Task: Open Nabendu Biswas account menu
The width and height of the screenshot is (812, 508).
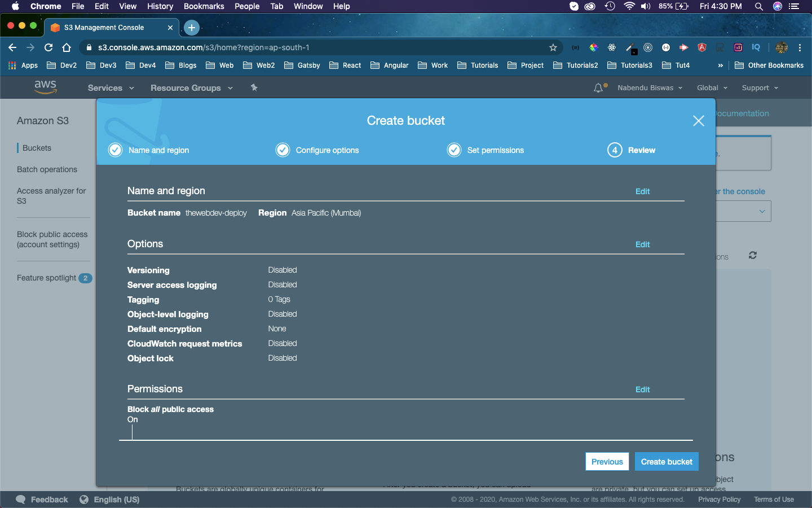Action: pyautogui.click(x=650, y=88)
